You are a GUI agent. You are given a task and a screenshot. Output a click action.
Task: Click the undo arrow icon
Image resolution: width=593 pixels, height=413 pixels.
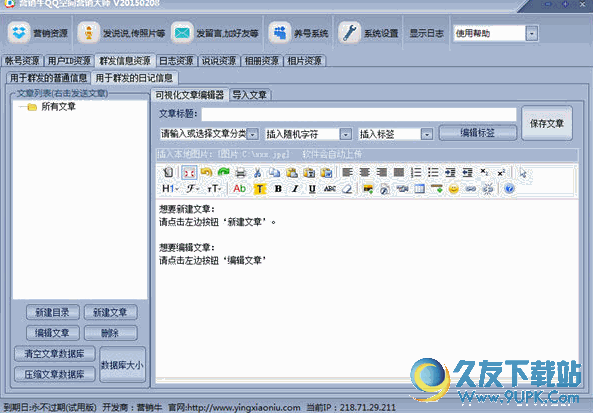pos(206,172)
